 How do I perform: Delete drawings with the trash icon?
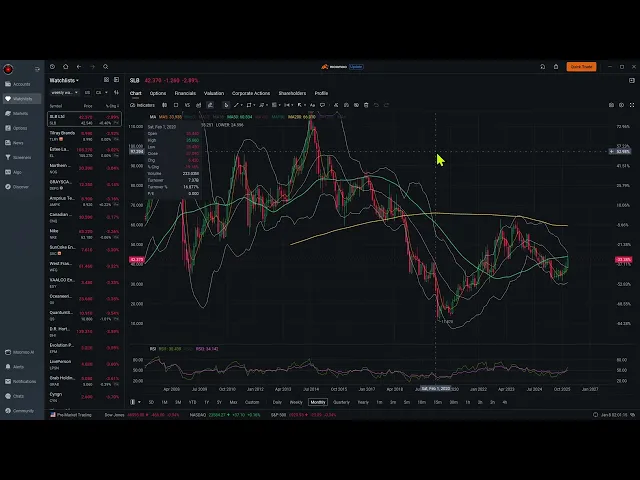(x=366, y=105)
